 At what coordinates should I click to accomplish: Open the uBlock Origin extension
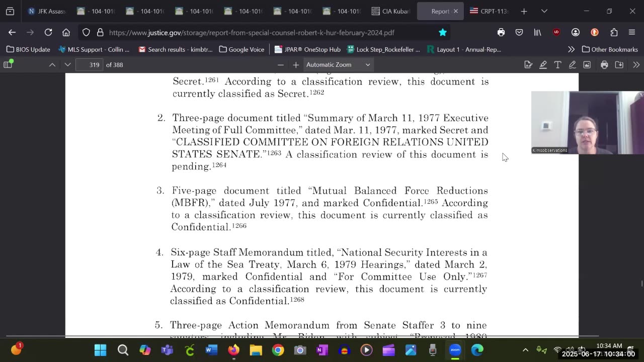point(556,32)
